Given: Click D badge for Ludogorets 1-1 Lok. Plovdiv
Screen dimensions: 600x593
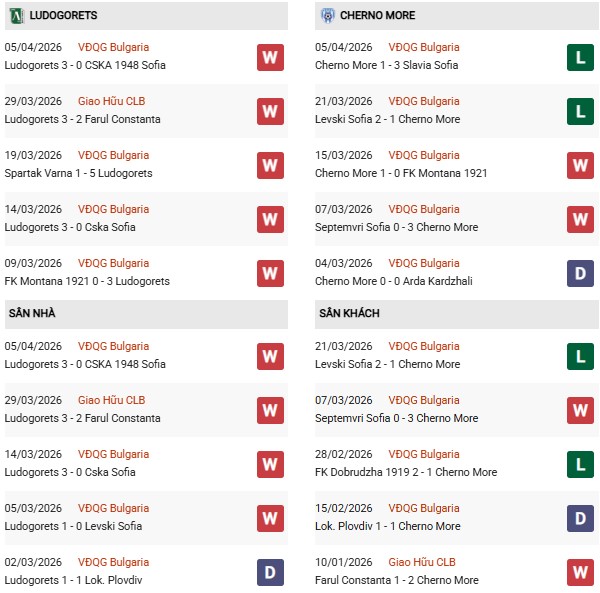Looking at the screenshot, I should tap(270, 572).
